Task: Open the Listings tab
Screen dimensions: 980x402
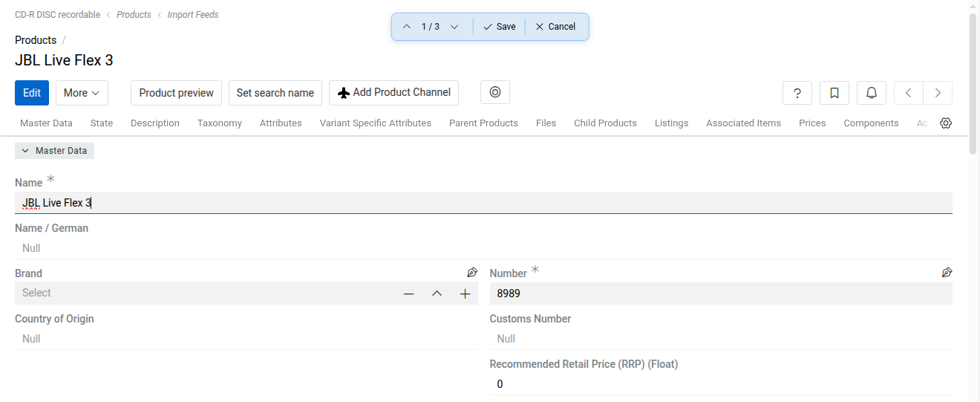Action: click(671, 123)
